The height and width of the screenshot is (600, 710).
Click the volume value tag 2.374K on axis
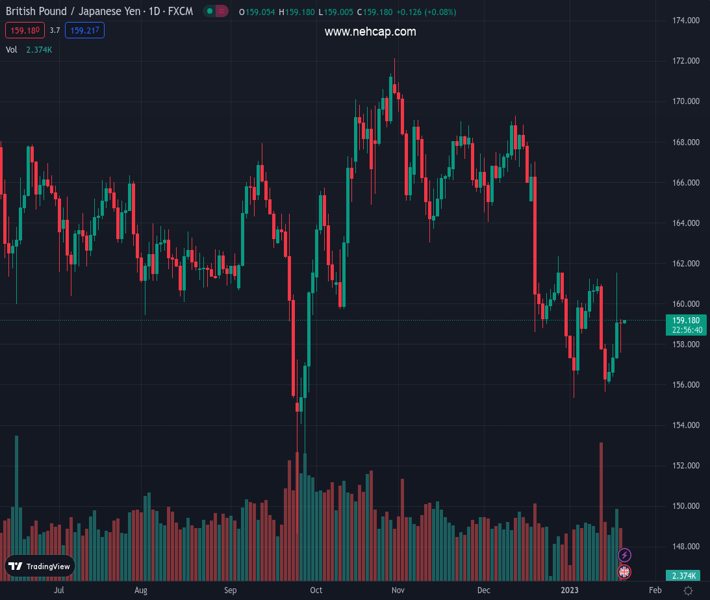tap(685, 576)
